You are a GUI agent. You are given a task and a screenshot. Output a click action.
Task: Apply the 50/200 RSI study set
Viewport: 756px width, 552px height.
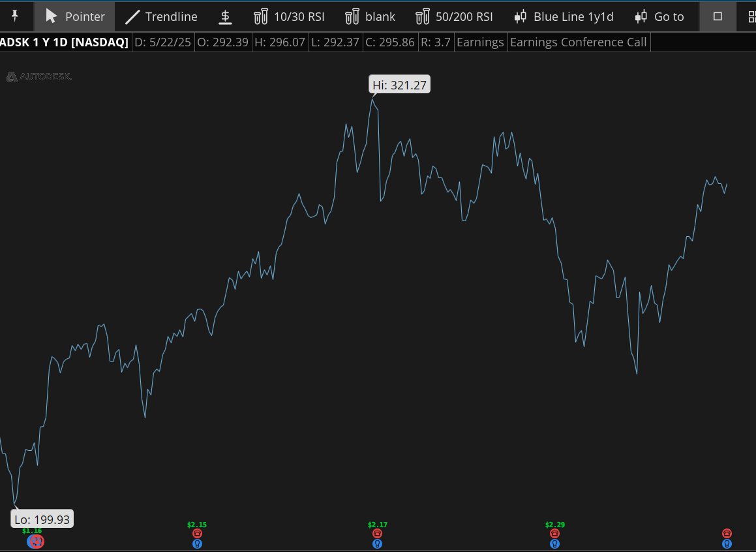pos(454,16)
